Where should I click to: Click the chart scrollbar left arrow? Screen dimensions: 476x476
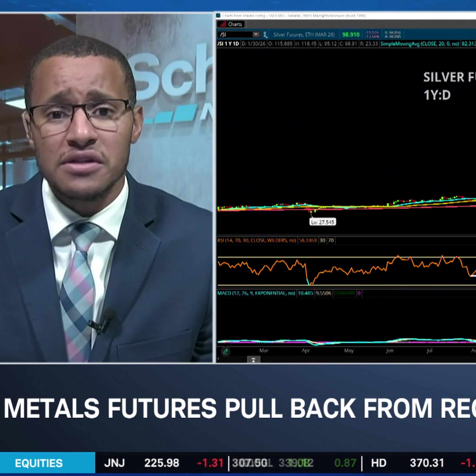click(x=218, y=359)
